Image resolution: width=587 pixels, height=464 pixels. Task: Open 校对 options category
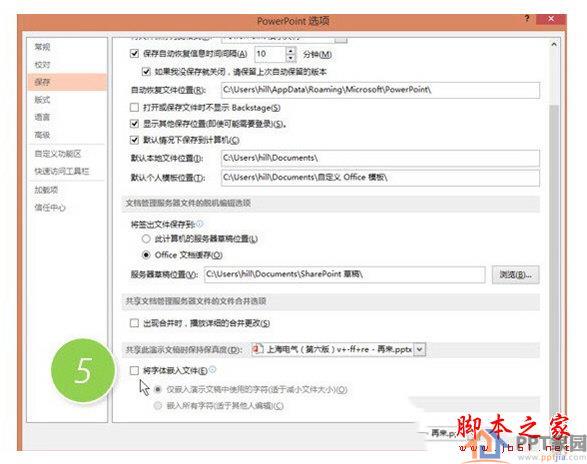42,64
